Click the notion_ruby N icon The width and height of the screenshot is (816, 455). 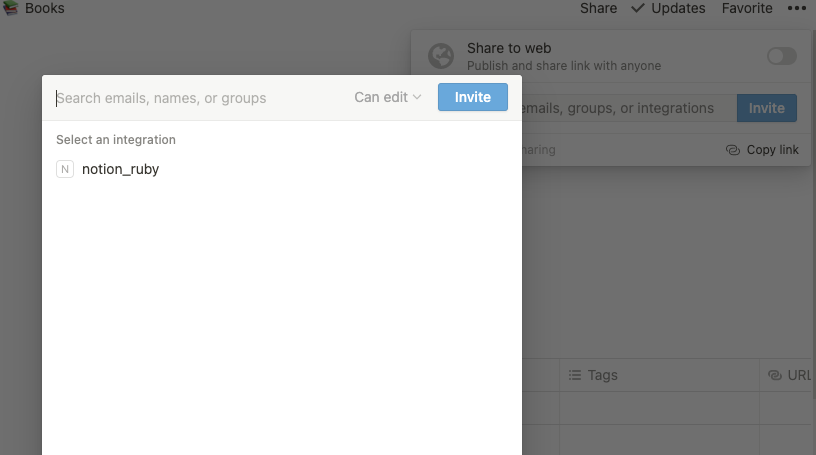(65, 169)
